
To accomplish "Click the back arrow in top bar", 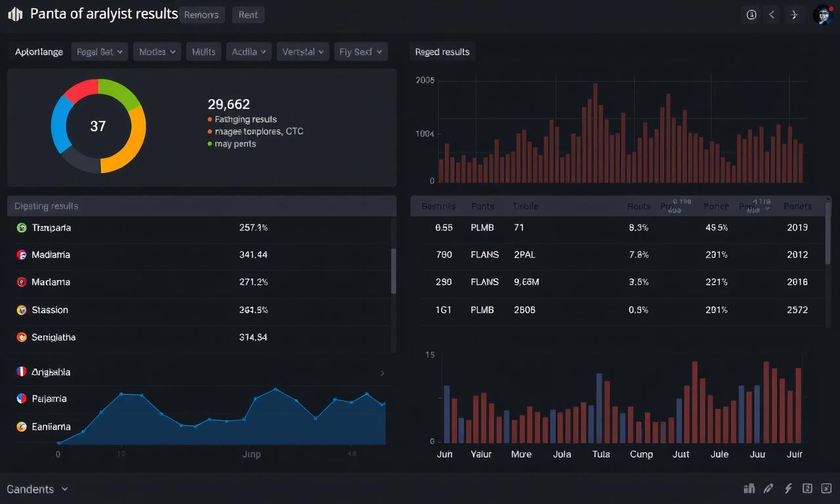I will [x=772, y=14].
